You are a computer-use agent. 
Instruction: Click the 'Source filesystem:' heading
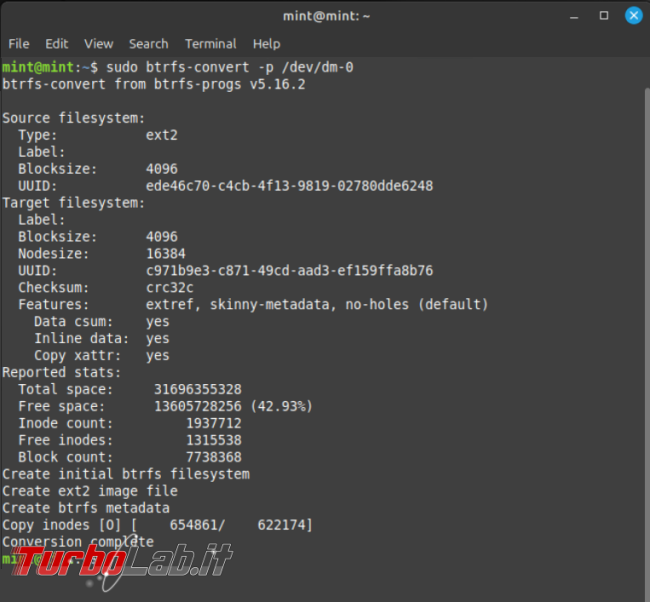click(x=74, y=118)
